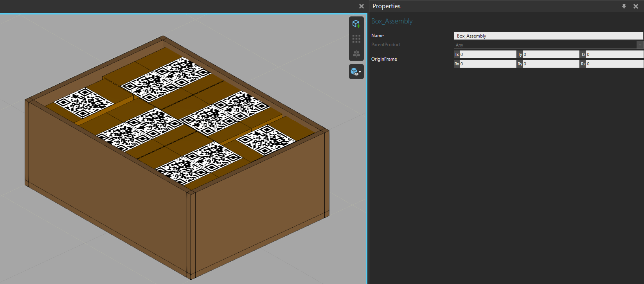The image size is (644, 284).
Task: Select the Rz rotation input
Action: [614, 64]
